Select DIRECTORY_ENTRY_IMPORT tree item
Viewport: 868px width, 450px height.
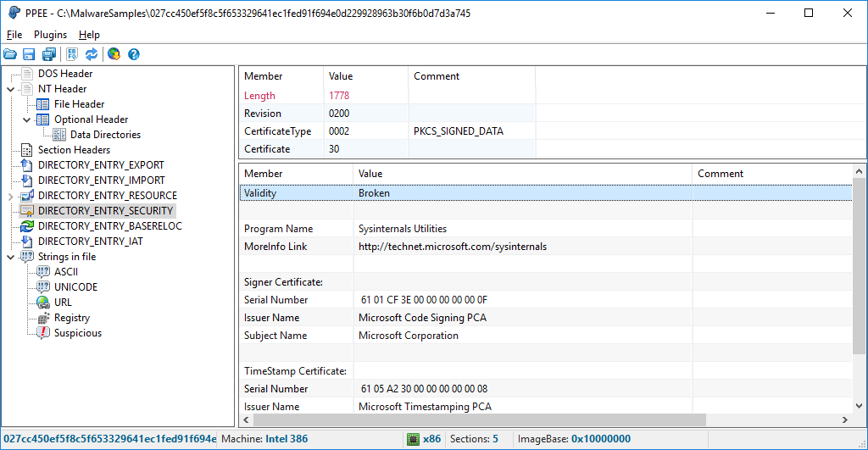tap(102, 181)
